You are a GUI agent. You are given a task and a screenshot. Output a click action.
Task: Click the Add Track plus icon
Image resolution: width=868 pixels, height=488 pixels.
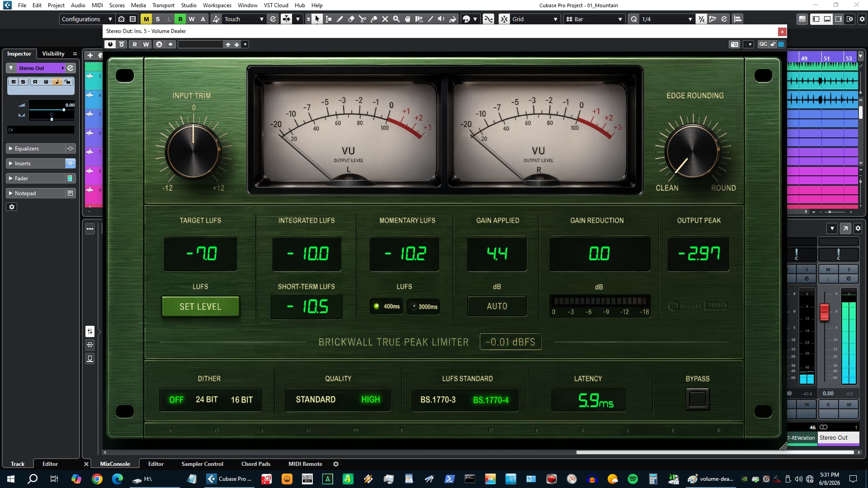(90, 55)
